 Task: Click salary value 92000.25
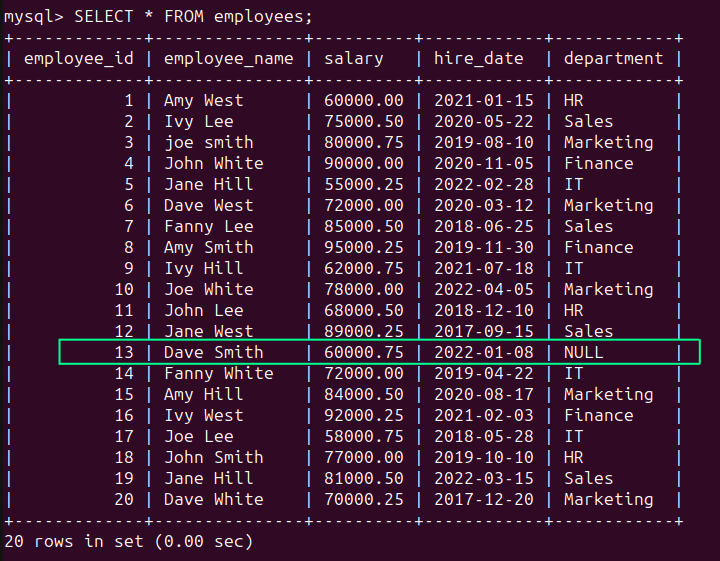[x=363, y=415]
